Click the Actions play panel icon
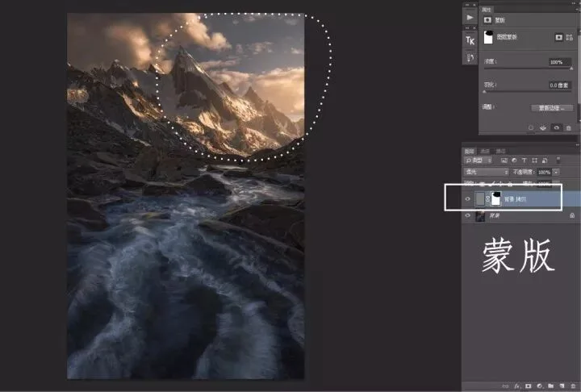Viewport: 581px width, 392px height. (x=470, y=18)
